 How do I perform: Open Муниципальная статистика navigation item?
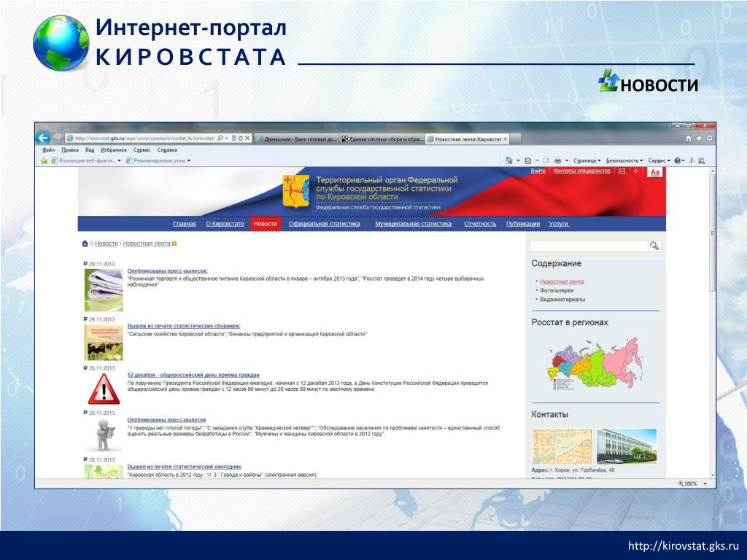(413, 224)
